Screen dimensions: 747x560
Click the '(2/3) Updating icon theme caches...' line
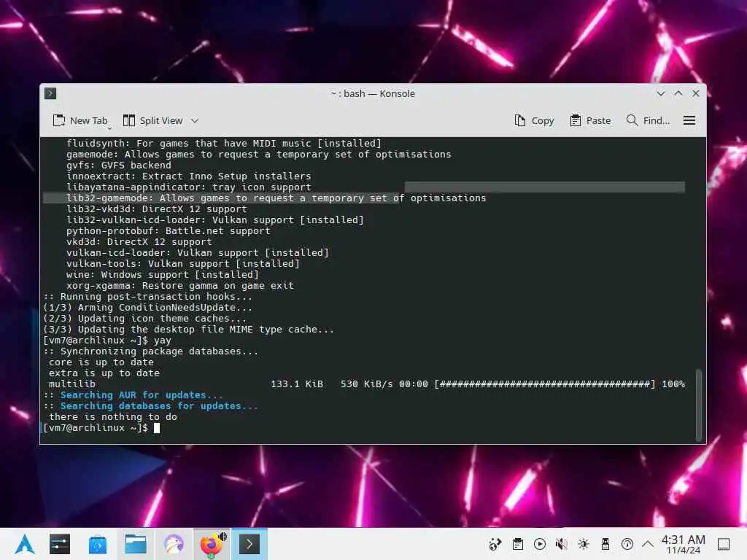point(145,319)
